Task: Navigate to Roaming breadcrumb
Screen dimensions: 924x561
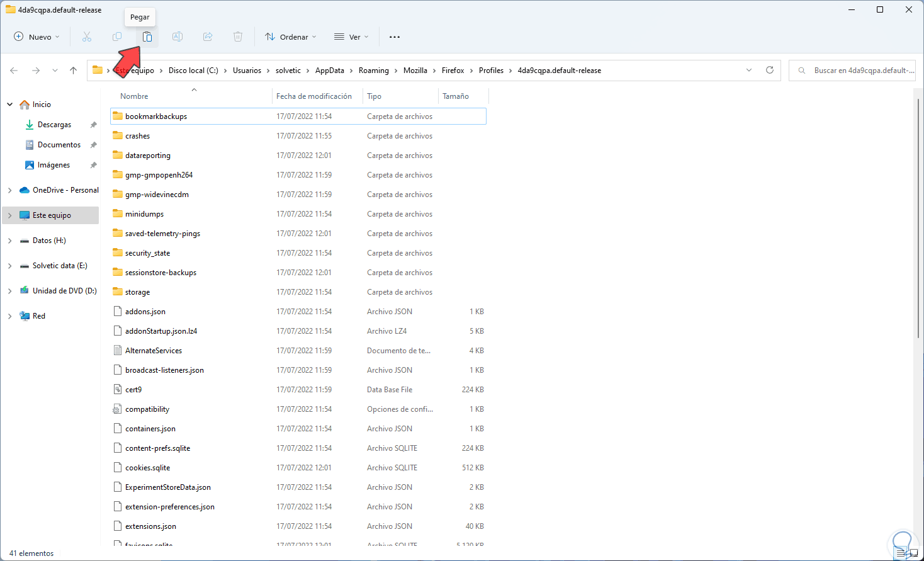Action: 374,71
